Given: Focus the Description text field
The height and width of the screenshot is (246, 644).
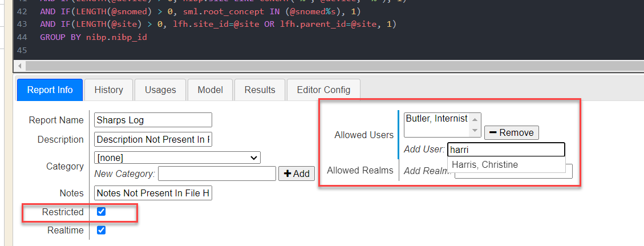Looking at the screenshot, I should coord(153,139).
